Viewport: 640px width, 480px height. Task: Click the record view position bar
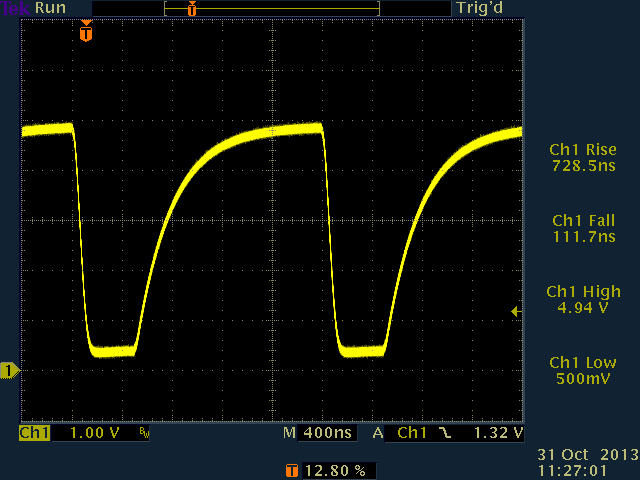(x=272, y=8)
